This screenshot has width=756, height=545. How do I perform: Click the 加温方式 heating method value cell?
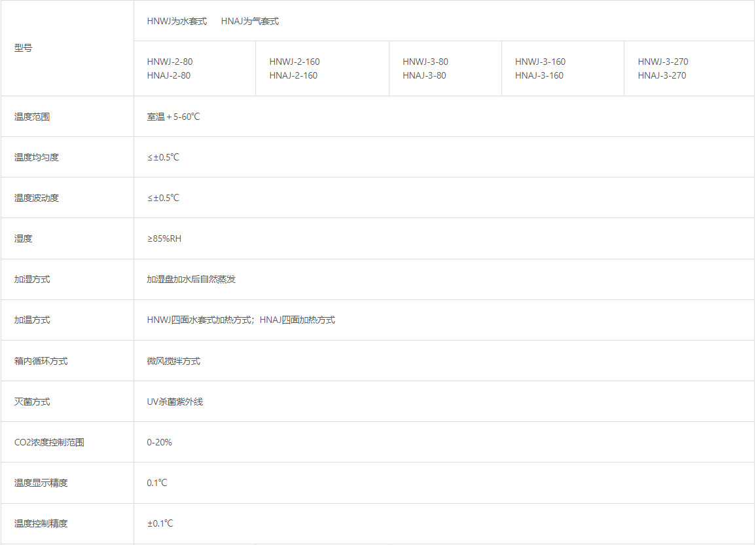tap(242, 320)
